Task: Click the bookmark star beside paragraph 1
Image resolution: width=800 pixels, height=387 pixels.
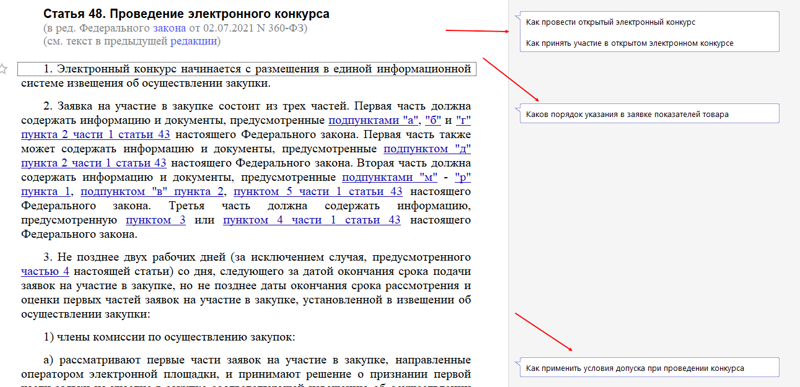Action: pyautogui.click(x=3, y=69)
